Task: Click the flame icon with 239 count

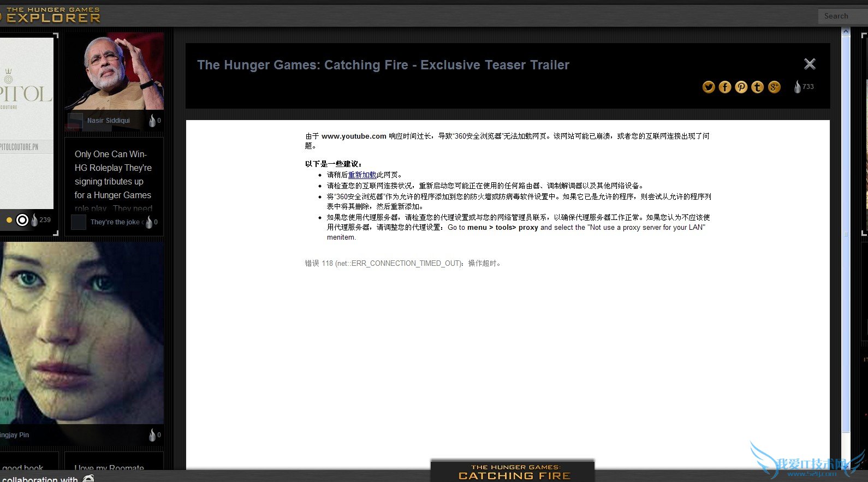Action: click(34, 220)
